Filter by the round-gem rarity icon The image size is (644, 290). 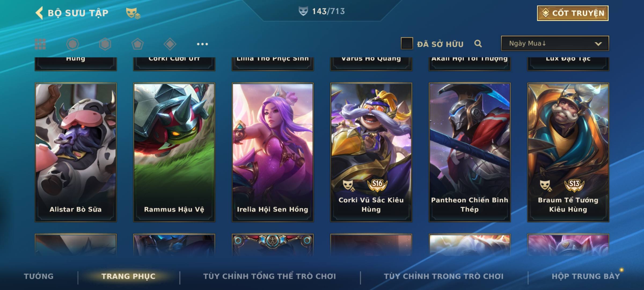pyautogui.click(x=73, y=44)
